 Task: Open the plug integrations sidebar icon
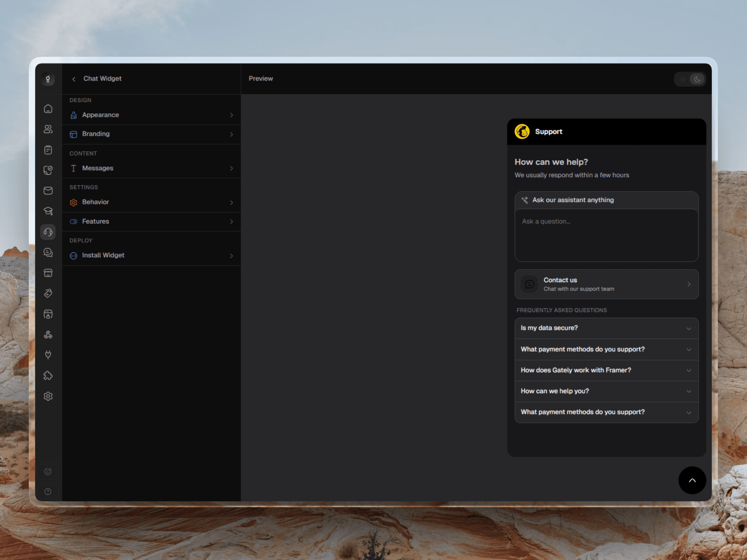pos(48,355)
